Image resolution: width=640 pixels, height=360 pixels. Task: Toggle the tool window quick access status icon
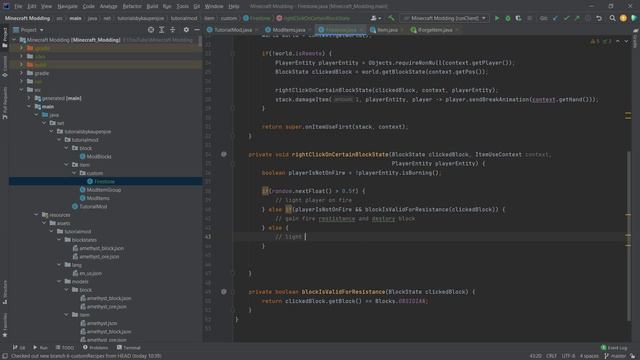(x=4, y=356)
